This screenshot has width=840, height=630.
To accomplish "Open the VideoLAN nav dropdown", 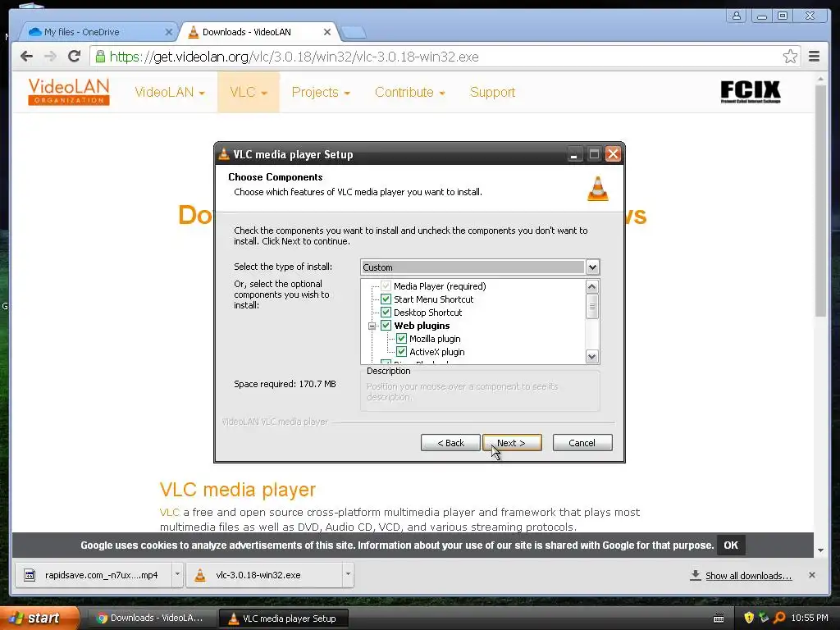I will coord(169,92).
